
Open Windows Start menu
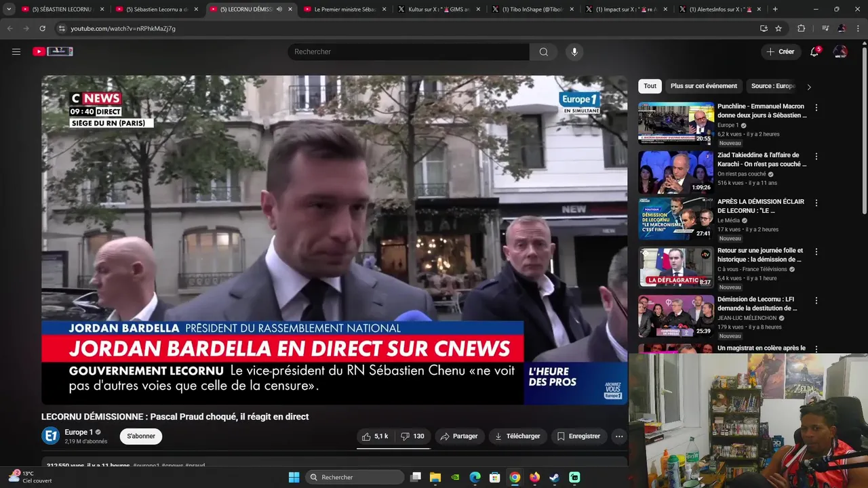pos(294,477)
